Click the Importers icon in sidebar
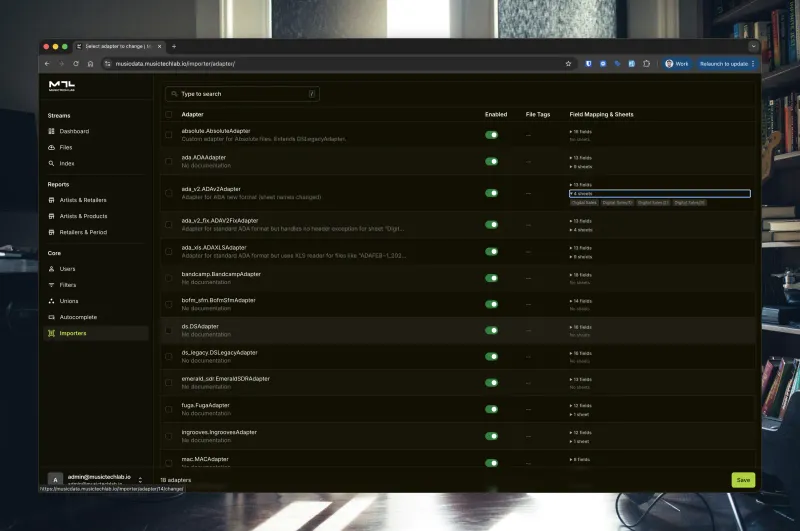Screen dimensions: 800x531 point(52,333)
